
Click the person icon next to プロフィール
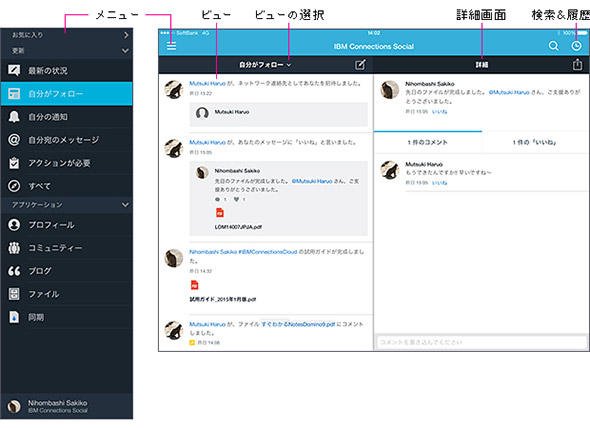click(14, 225)
